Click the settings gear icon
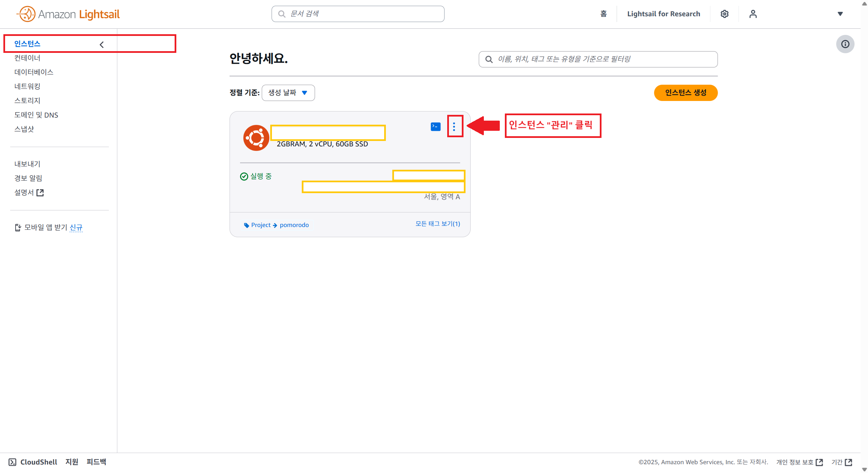Image resolution: width=868 pixels, height=473 pixels. (724, 14)
